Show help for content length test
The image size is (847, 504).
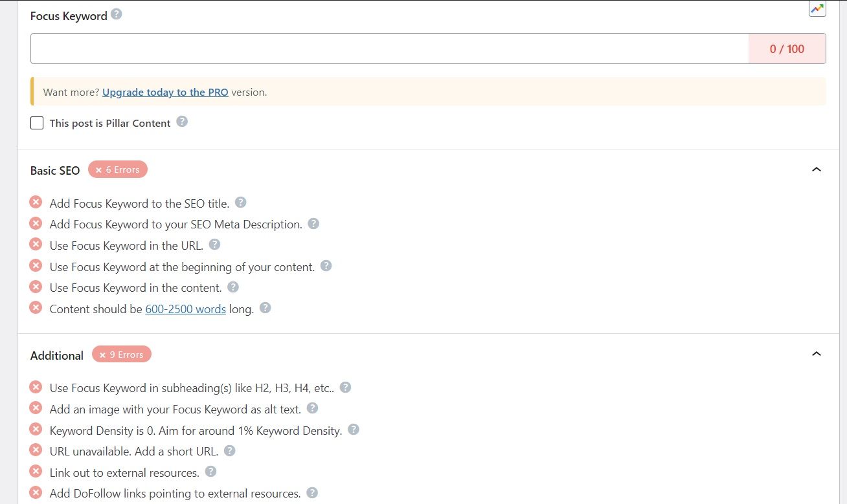click(265, 308)
